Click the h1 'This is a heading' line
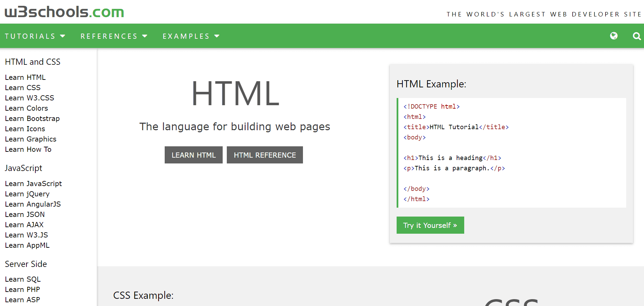This screenshot has width=644, height=306. coord(452,158)
